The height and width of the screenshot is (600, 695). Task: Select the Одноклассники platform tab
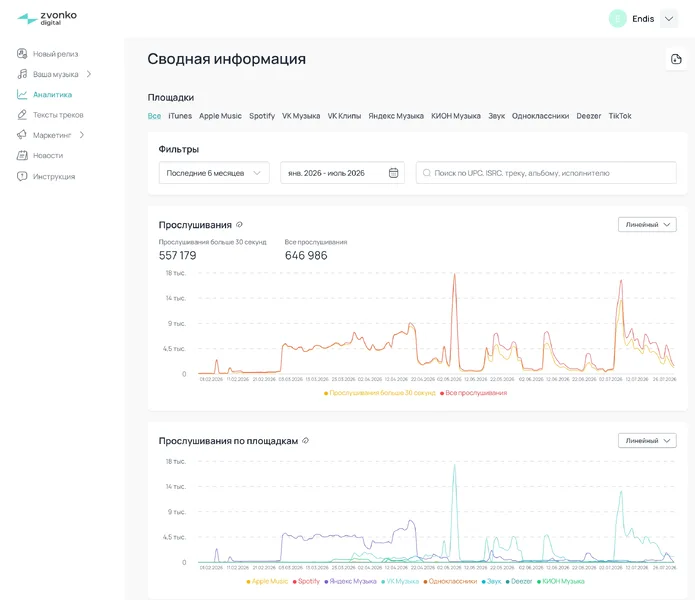tap(540, 116)
